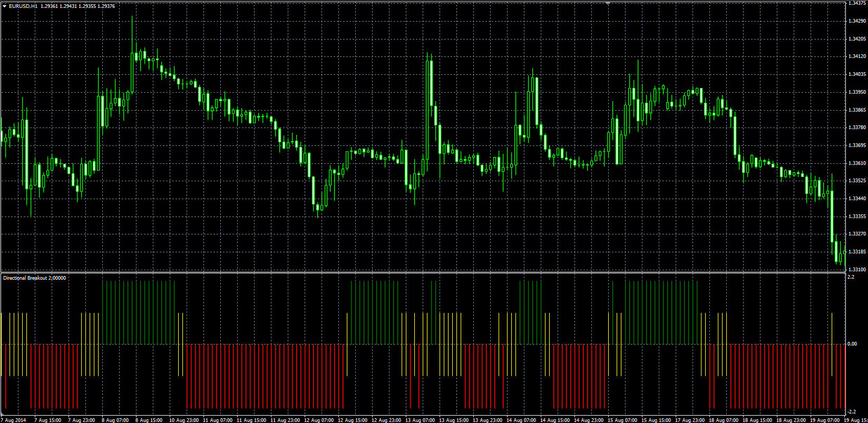Click the 11 Aug 15:00 time label

251,420
